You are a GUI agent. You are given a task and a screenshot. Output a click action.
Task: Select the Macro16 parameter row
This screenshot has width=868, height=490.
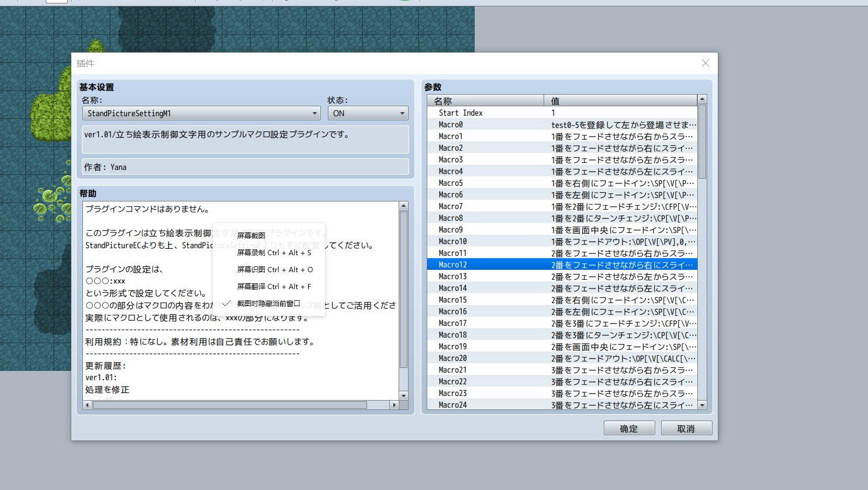(562, 311)
